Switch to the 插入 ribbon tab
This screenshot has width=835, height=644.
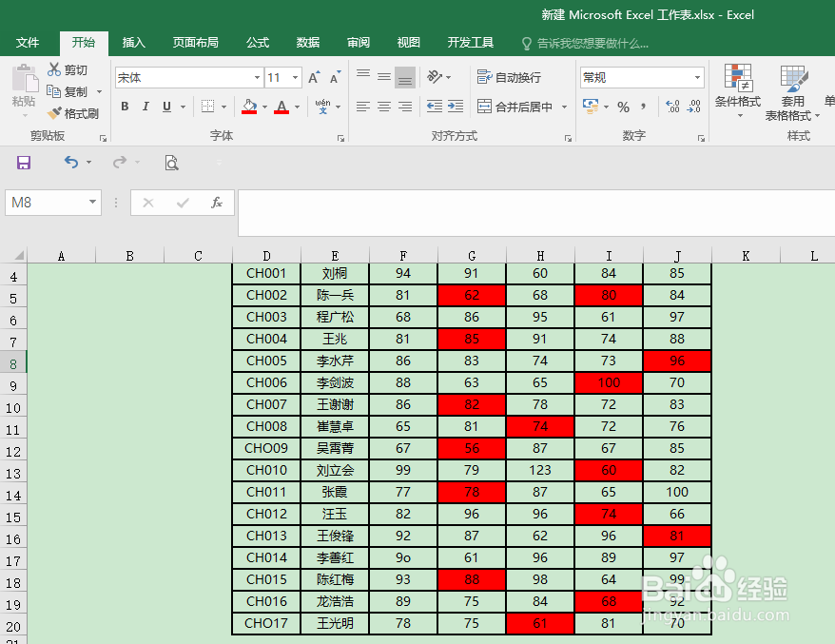pyautogui.click(x=132, y=42)
